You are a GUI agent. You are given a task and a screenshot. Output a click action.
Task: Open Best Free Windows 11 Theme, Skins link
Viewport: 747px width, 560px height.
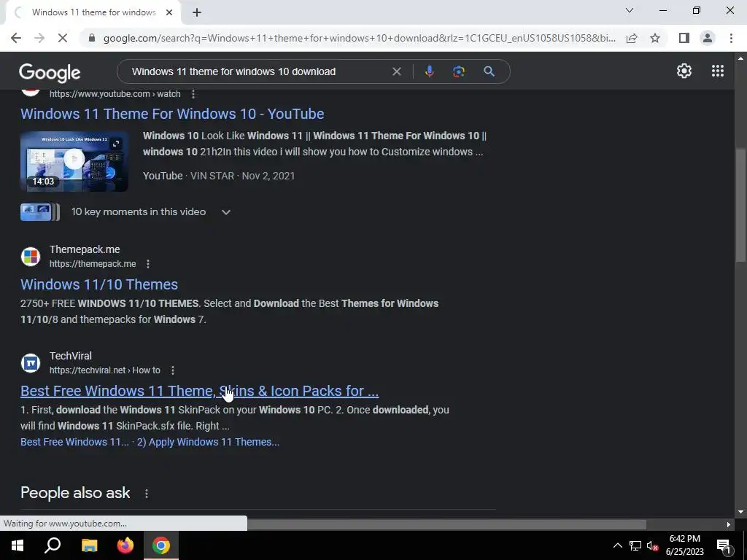click(x=199, y=391)
